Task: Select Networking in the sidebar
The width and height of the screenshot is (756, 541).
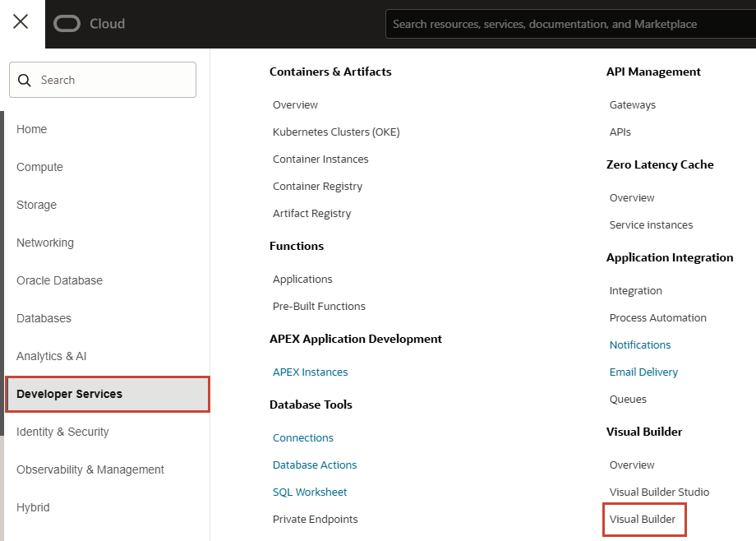Action: [45, 243]
